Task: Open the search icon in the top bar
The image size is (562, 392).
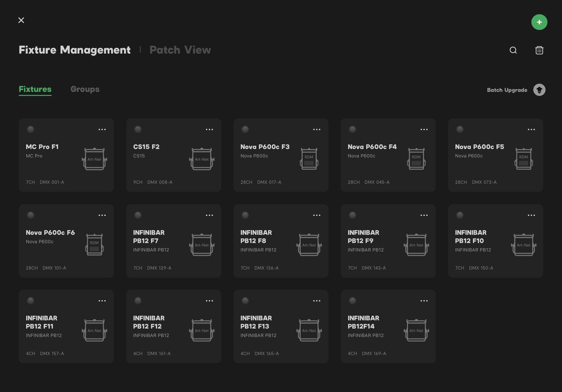Action: 513,50
